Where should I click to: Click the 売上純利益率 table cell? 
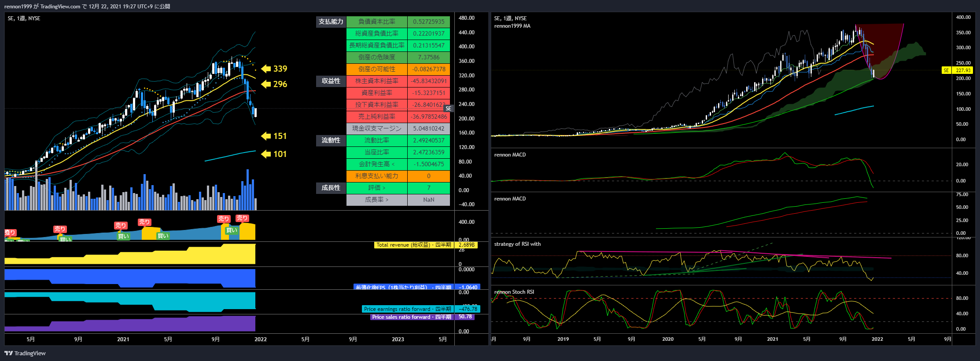pos(377,117)
